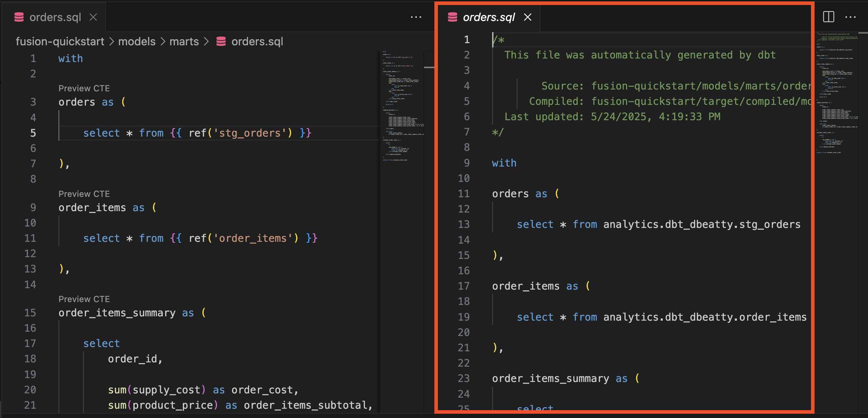Close the right orders.sql tab
868x418 pixels.
527,17
